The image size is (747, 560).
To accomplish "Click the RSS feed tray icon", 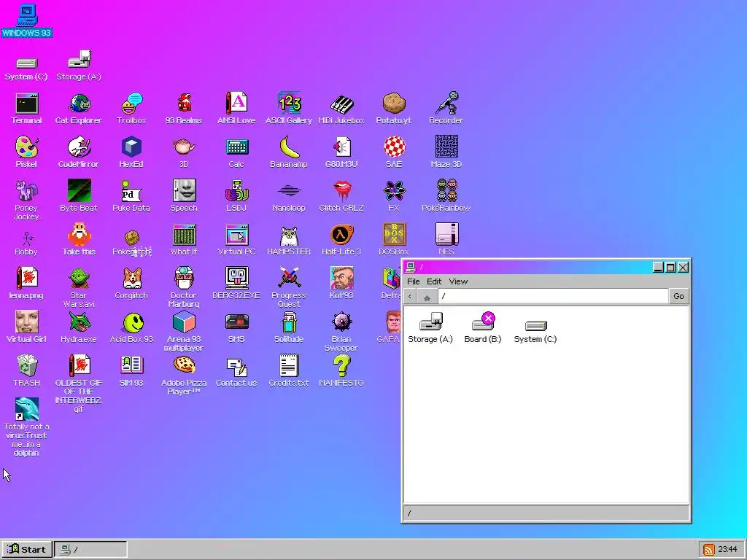I will 709,550.
